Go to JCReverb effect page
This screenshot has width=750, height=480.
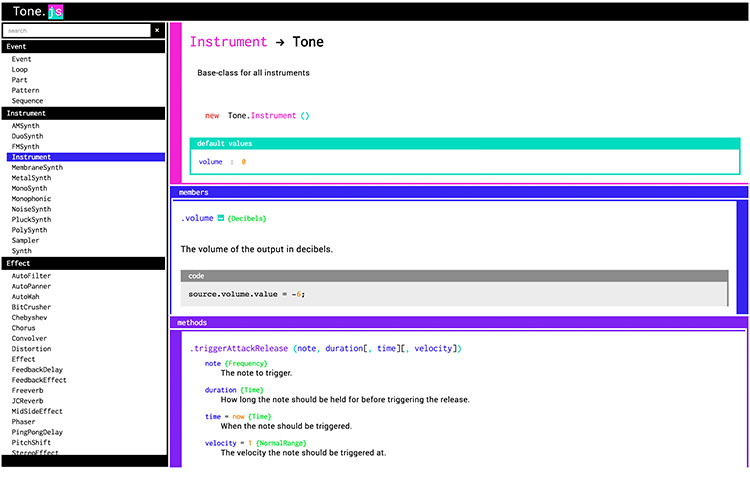pos(27,401)
